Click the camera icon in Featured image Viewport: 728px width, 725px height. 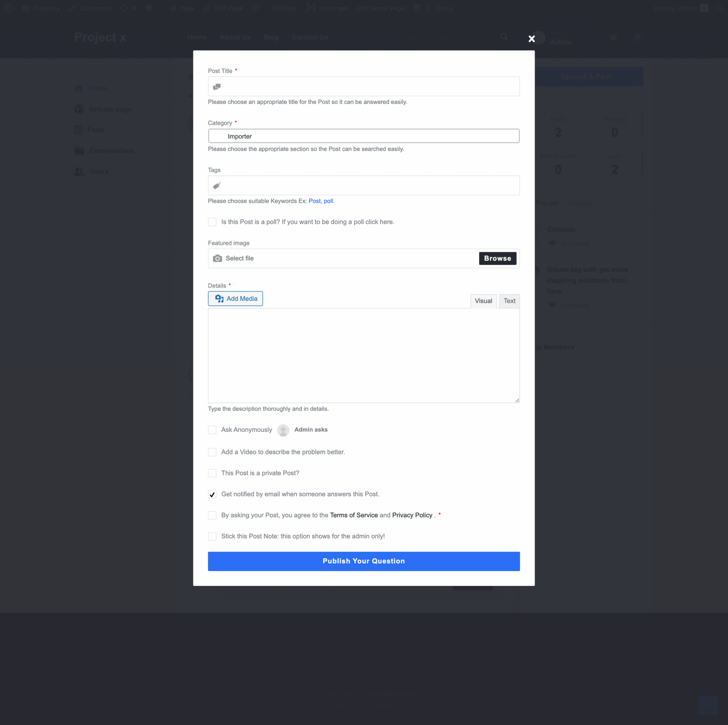click(217, 259)
